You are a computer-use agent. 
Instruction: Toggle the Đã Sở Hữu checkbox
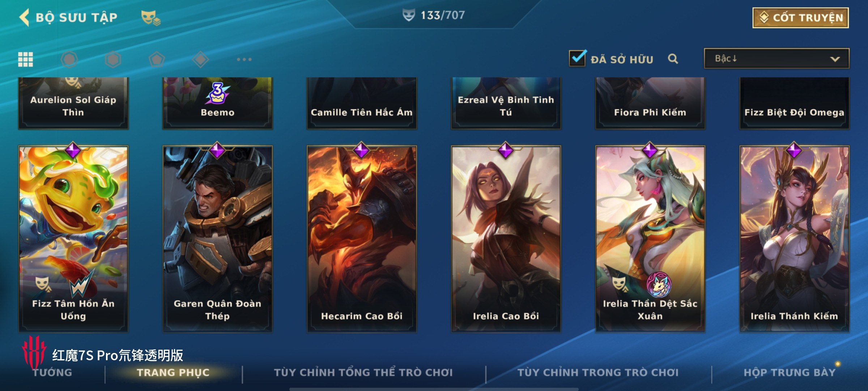click(x=578, y=58)
